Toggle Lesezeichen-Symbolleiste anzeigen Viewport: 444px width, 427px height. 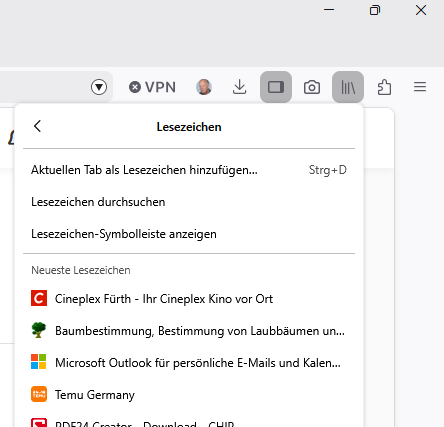[189, 234]
